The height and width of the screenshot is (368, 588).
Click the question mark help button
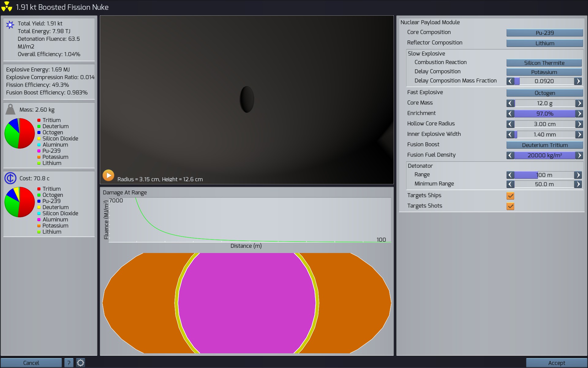tap(69, 363)
